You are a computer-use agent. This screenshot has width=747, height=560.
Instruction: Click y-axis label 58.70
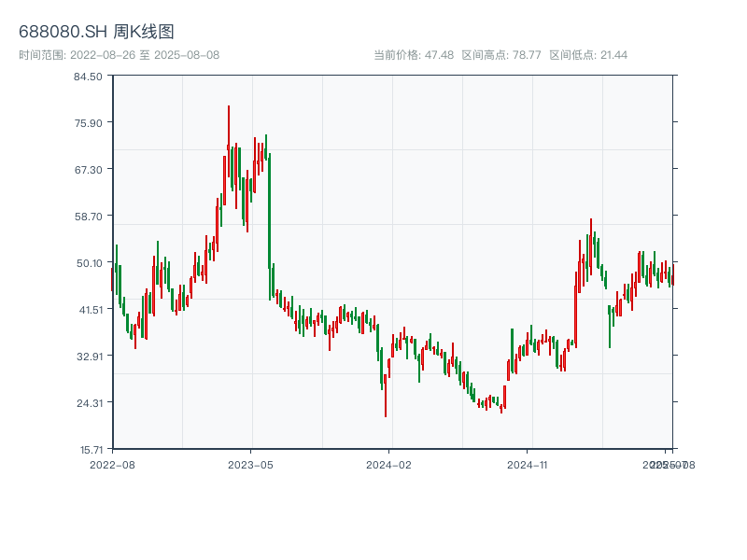pyautogui.click(x=88, y=217)
